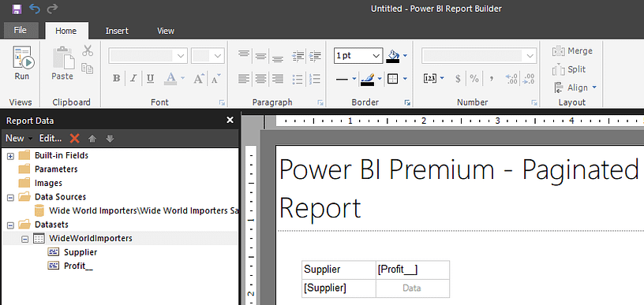Open the Border group dialog launcher
644x305 pixels.
point(407,102)
